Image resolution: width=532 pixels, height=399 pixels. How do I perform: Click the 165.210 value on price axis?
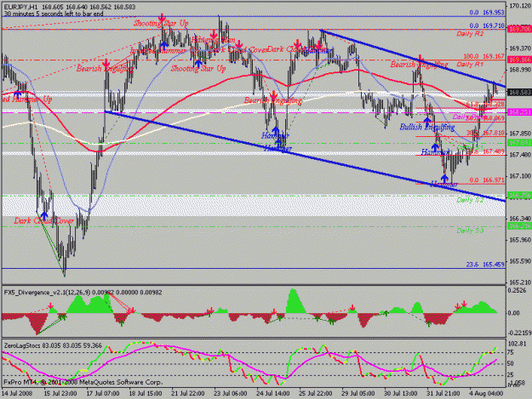(519, 282)
